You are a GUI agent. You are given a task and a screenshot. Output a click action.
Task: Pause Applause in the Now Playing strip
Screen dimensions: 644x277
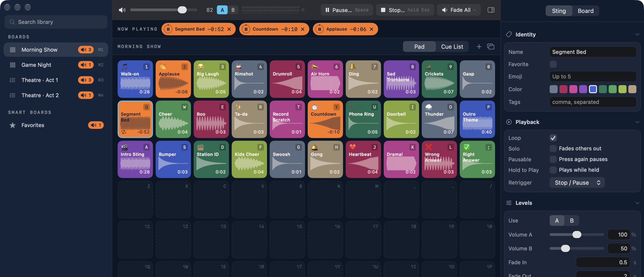[320, 29]
